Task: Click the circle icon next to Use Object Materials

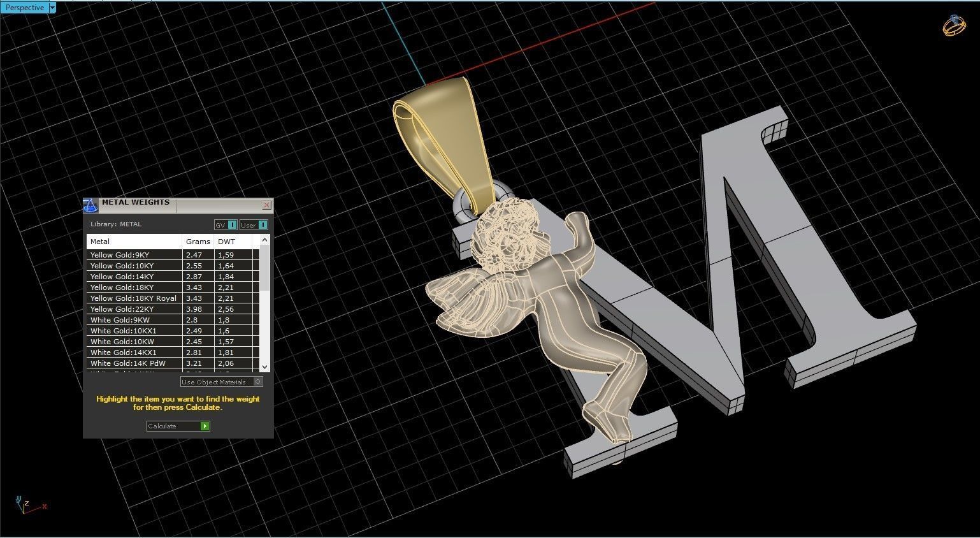Action: tap(258, 382)
